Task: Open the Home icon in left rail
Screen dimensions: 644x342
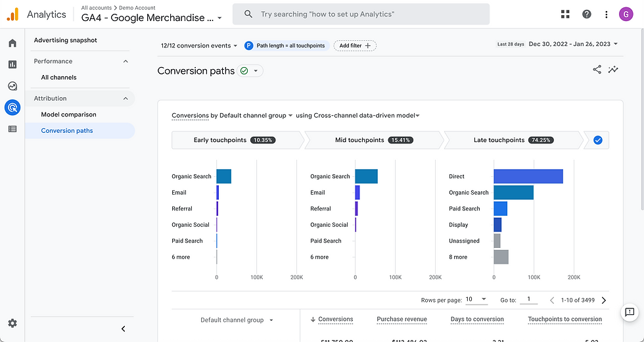Action: [12, 43]
